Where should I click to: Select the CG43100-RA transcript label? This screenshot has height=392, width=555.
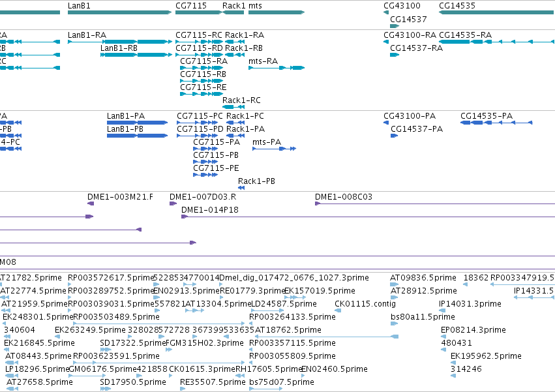[410, 35]
